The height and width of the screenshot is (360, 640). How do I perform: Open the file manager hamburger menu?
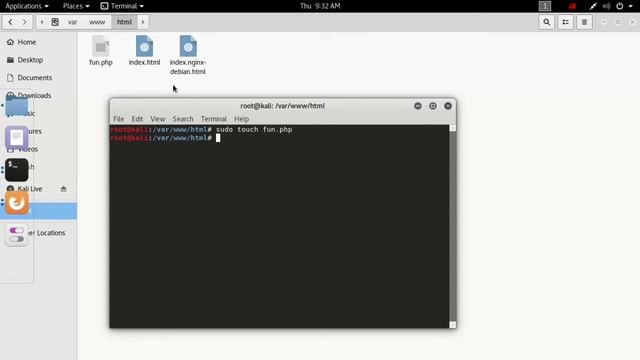pos(584,22)
